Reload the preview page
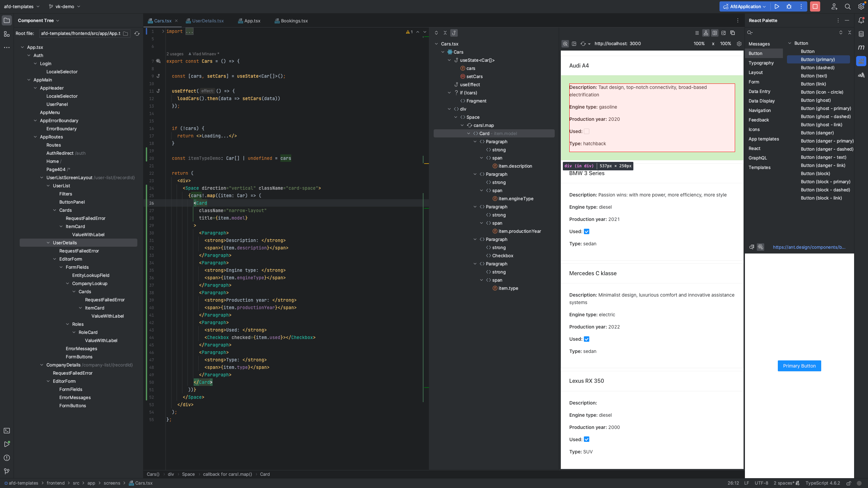 (x=583, y=44)
